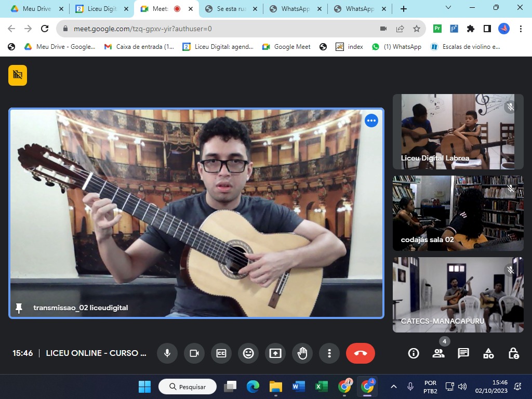Toggle closed captions on
Image resolution: width=532 pixels, height=399 pixels.
click(221, 353)
